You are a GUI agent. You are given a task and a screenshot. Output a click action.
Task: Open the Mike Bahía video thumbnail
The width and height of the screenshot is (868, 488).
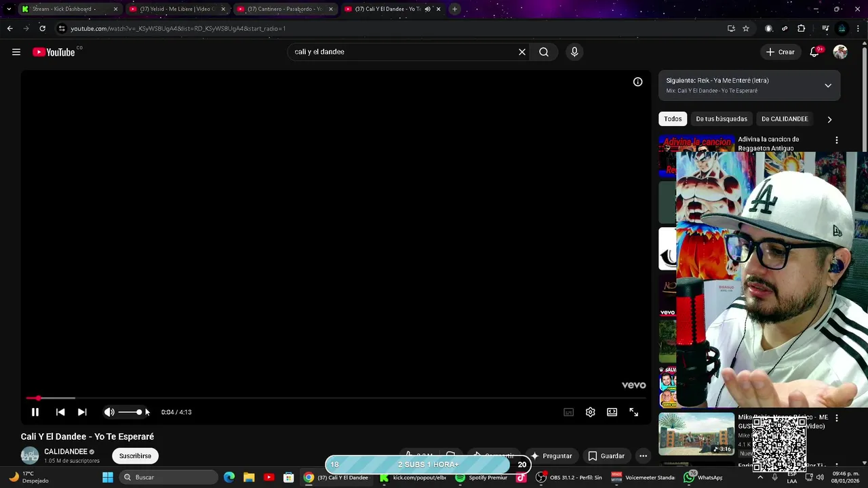[x=696, y=433]
